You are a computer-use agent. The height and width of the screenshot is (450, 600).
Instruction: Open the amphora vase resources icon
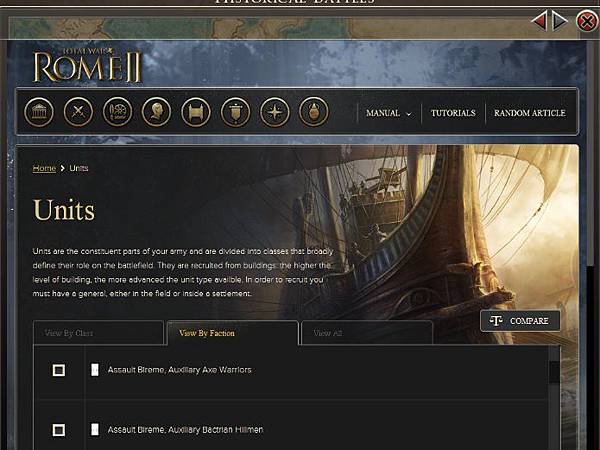(314, 112)
